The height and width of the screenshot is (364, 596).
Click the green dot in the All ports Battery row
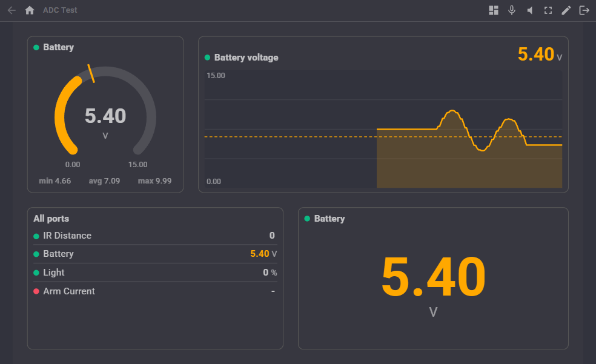point(36,254)
